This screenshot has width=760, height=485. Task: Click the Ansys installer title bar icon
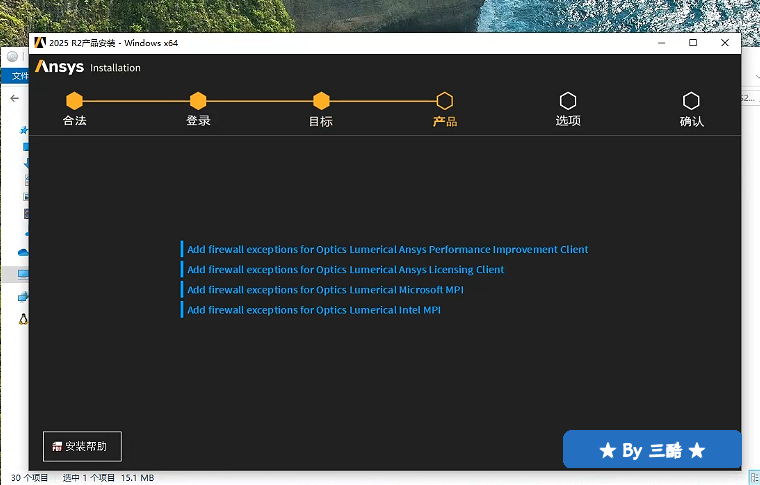coord(40,43)
